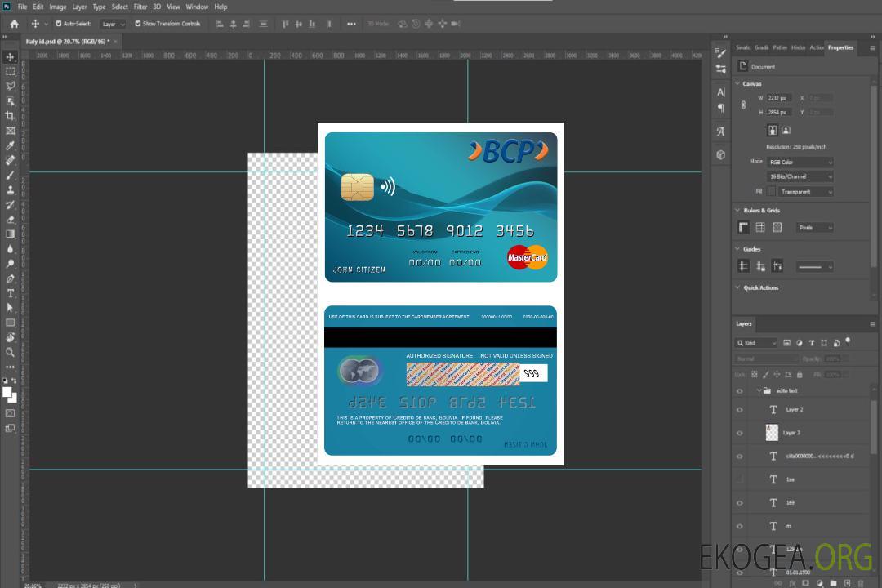Open the Layer menu
The width and height of the screenshot is (882, 588).
(x=79, y=7)
